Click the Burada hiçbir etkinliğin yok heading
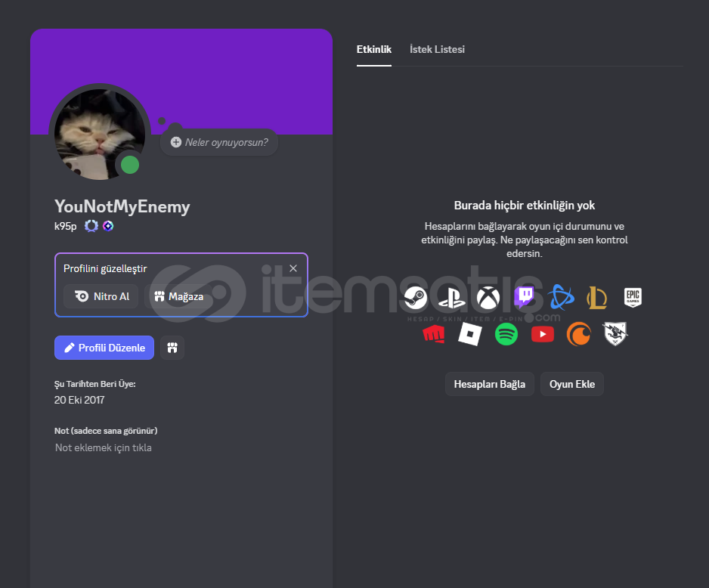 525,205
